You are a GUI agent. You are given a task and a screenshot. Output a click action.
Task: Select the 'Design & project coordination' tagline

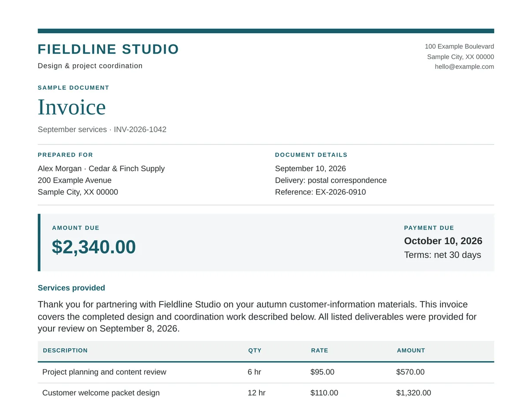tap(90, 66)
